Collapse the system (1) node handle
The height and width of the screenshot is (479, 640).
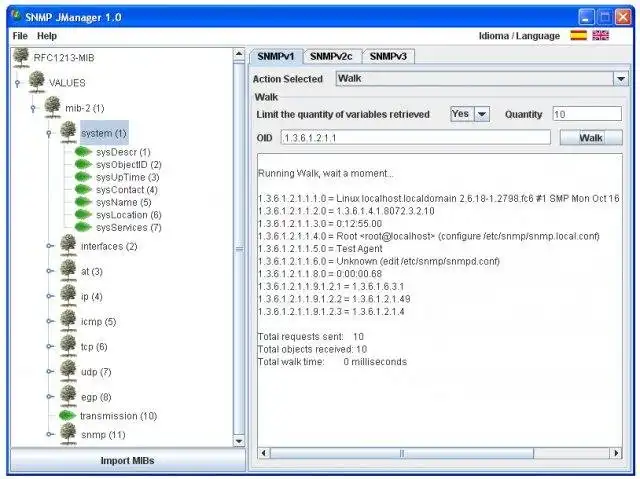coord(49,133)
